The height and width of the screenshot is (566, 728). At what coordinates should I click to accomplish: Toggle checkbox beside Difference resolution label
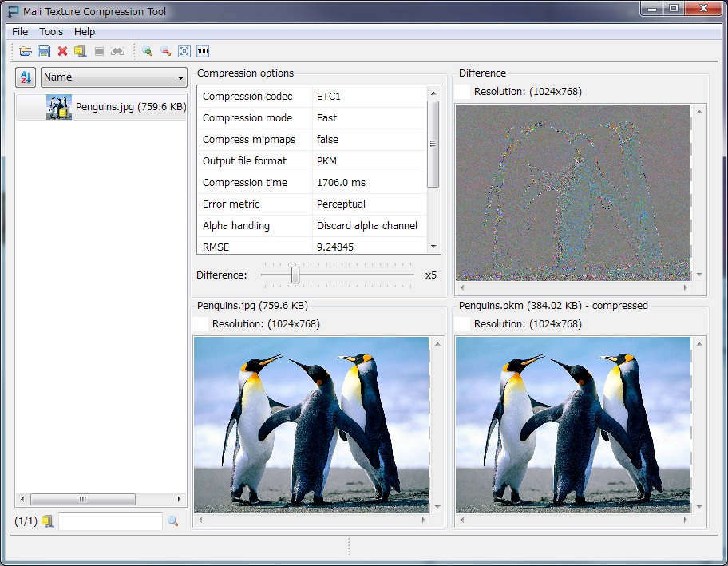pyautogui.click(x=462, y=92)
